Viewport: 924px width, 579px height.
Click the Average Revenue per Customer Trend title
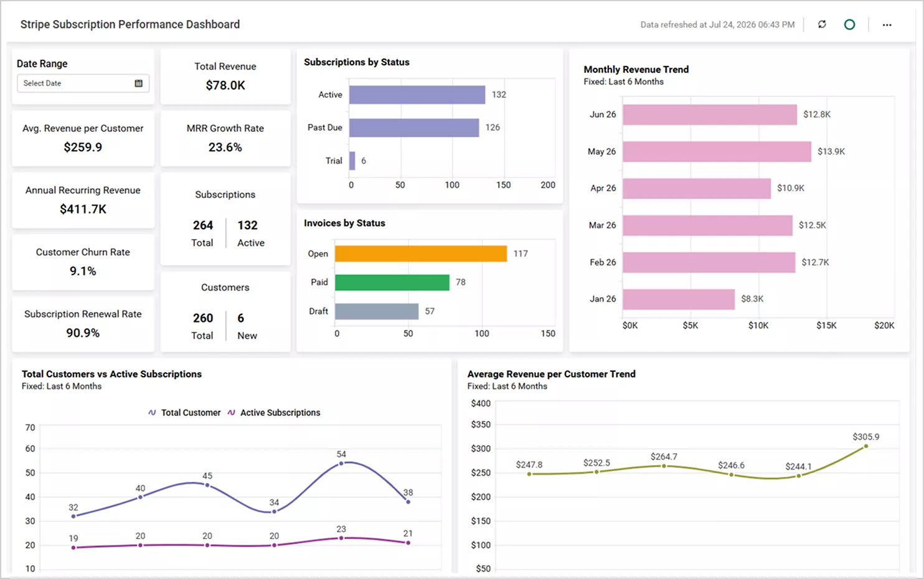point(551,374)
